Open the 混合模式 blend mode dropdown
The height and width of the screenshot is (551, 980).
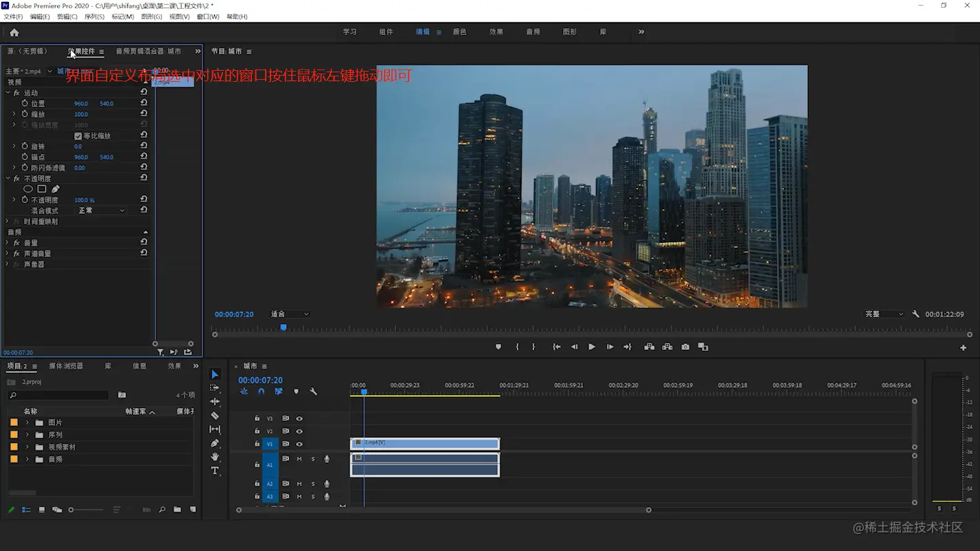click(101, 210)
